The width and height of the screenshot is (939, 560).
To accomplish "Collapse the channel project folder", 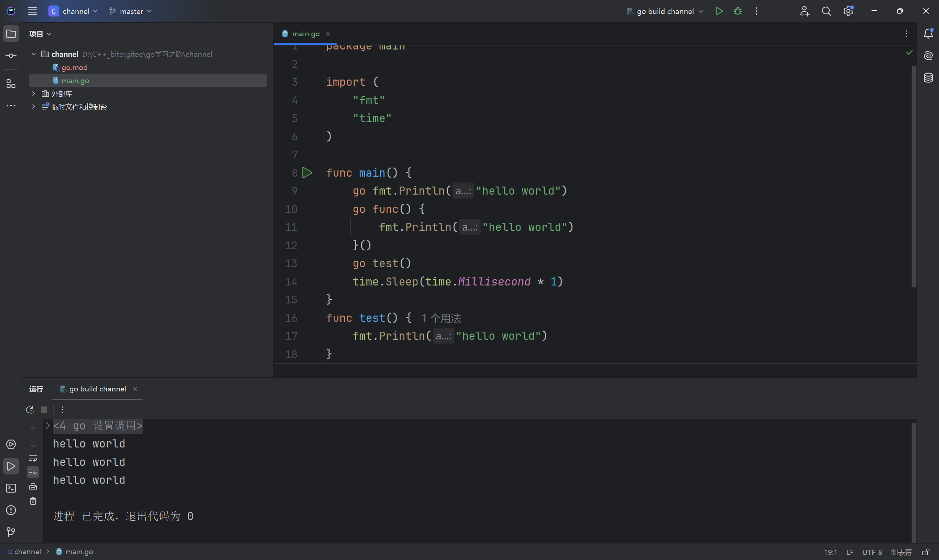I will pos(34,54).
